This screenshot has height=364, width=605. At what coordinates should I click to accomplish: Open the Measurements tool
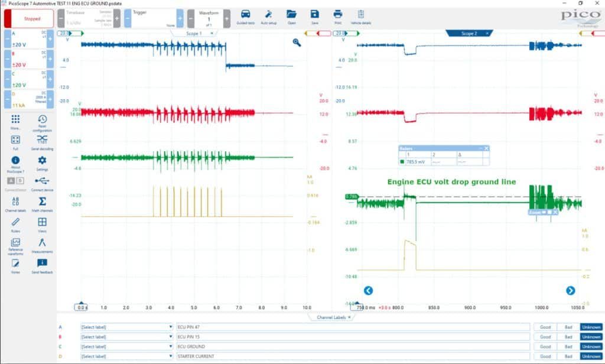(42, 245)
